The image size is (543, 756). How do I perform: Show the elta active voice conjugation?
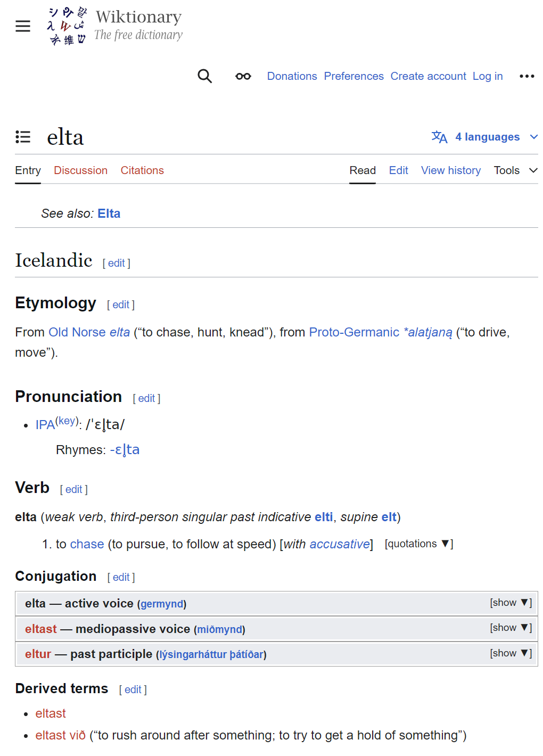click(510, 603)
